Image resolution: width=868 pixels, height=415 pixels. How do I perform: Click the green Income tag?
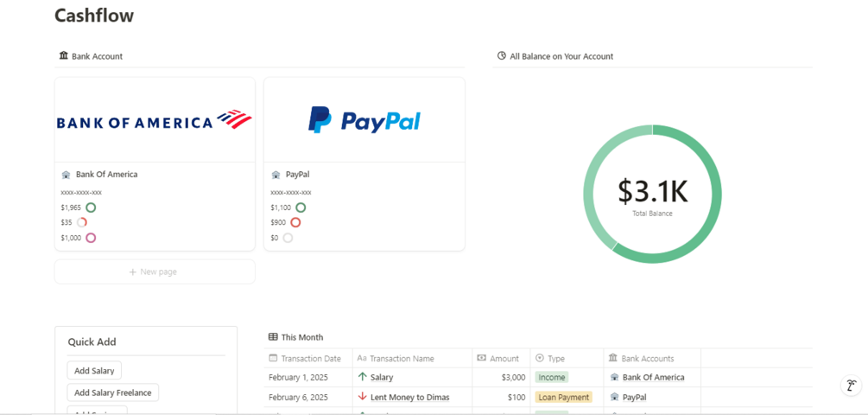tap(552, 377)
